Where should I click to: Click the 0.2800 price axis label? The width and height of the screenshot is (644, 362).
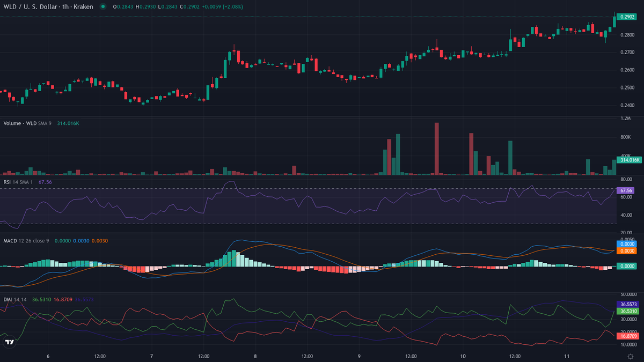click(x=627, y=35)
